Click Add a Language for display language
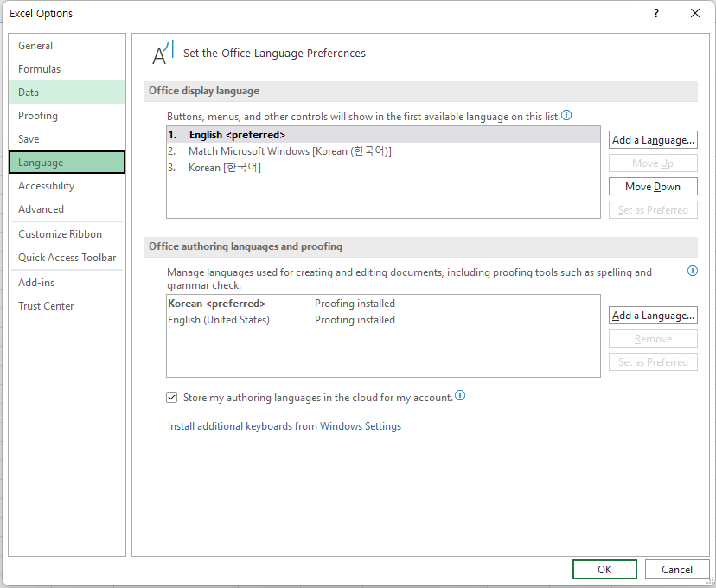The image size is (716, 588). coord(653,140)
